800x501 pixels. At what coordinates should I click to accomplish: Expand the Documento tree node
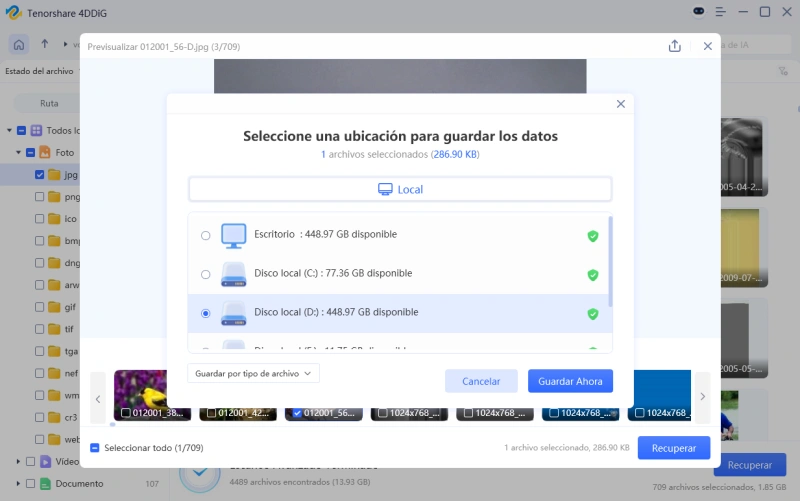pos(18,483)
